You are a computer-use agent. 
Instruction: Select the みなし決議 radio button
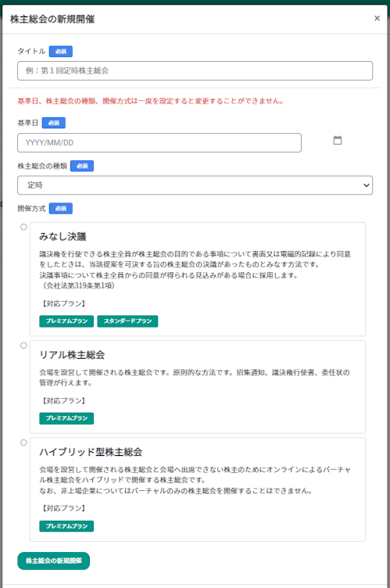pos(23,227)
